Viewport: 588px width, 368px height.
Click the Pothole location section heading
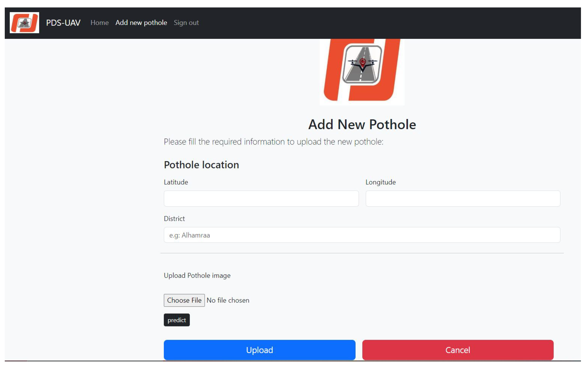pyautogui.click(x=201, y=165)
